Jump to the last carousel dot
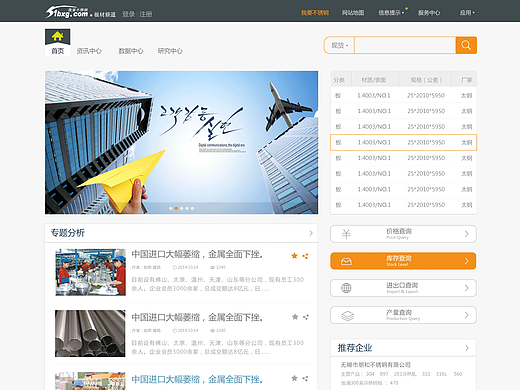This screenshot has height=390, width=520. (192, 208)
